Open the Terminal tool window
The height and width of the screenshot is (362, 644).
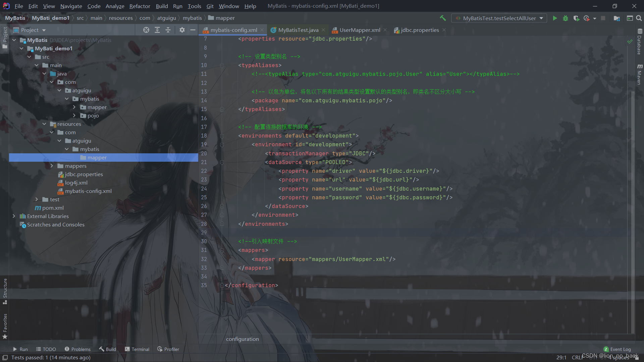pos(137,349)
